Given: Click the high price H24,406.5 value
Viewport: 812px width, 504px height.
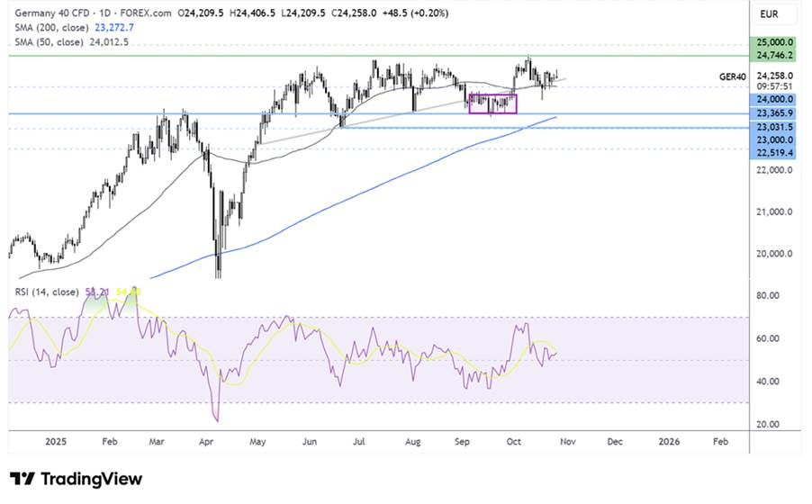Looking at the screenshot, I should point(252,13).
